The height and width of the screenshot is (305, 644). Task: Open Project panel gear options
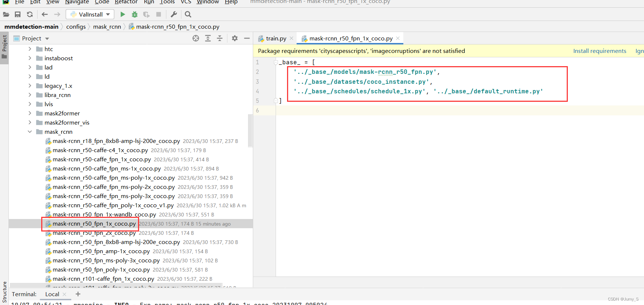[235, 38]
